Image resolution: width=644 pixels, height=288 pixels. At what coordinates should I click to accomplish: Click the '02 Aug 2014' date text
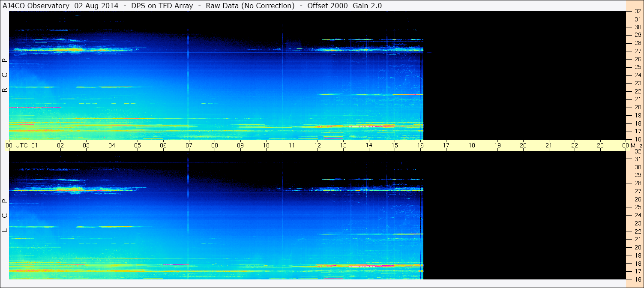point(96,6)
